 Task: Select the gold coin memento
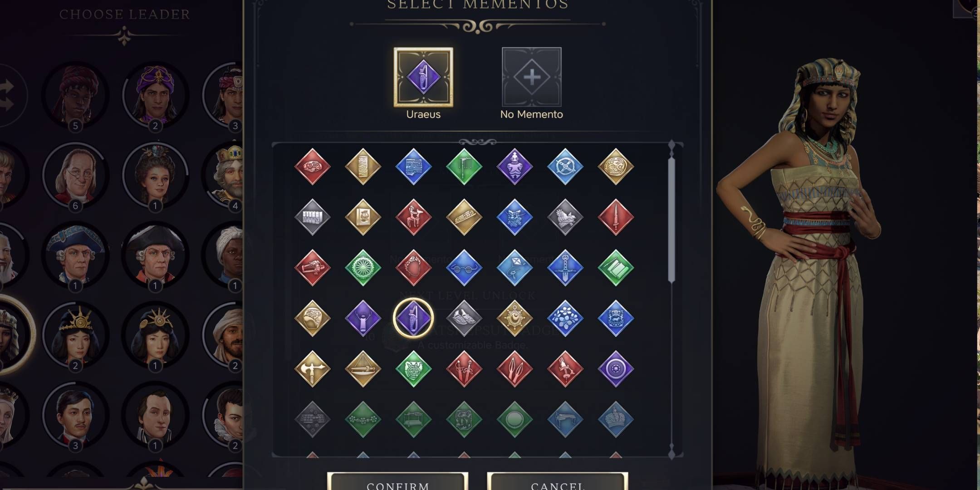pos(615,167)
